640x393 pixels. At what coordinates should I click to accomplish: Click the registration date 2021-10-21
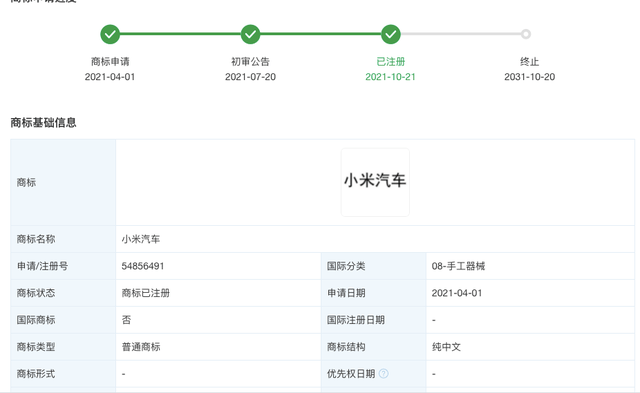point(390,77)
